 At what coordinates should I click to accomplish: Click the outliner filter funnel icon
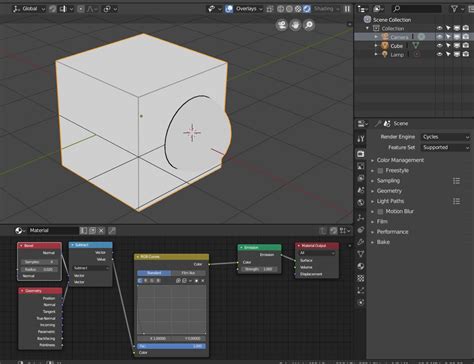click(x=454, y=9)
